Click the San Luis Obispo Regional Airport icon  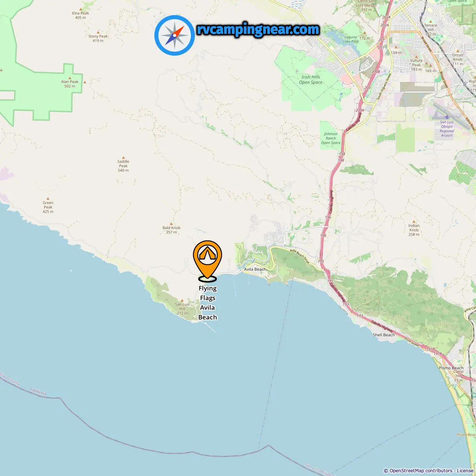point(447,117)
